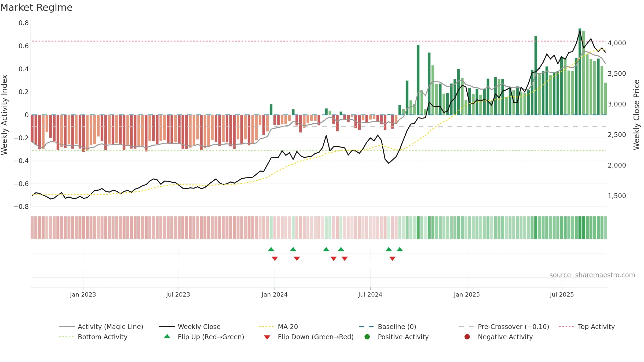Screen dimensions: 644x362
Task: Click the tallest green activity bar in 2025
Action: click(580, 72)
